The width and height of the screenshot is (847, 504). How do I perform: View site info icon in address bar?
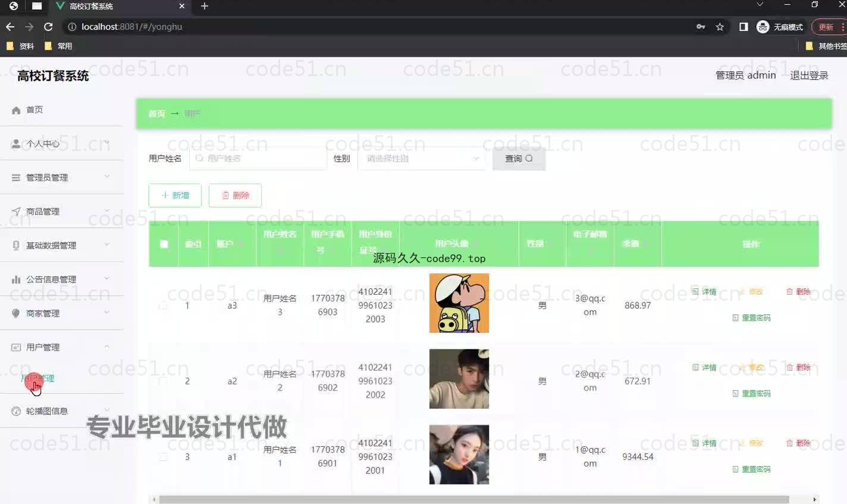pos(72,27)
